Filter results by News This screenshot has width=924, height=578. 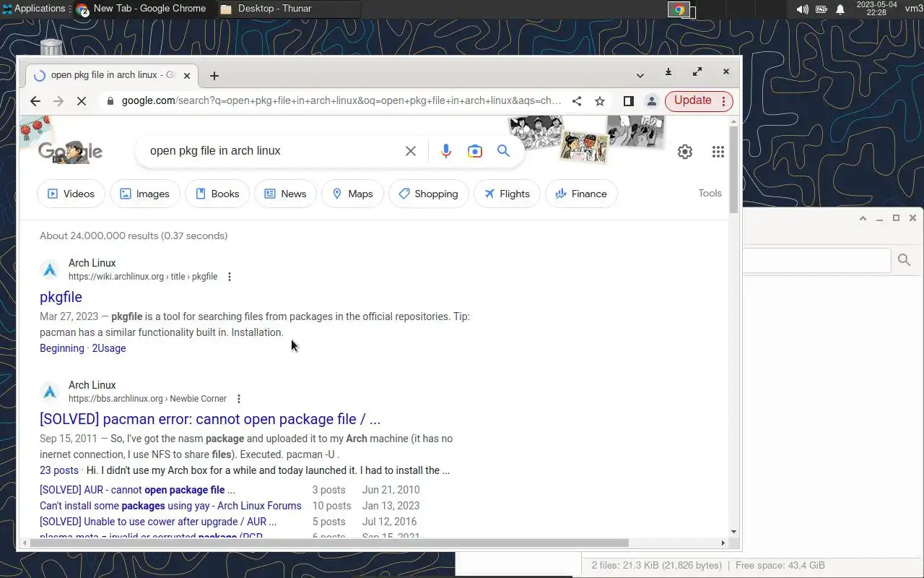click(x=285, y=194)
